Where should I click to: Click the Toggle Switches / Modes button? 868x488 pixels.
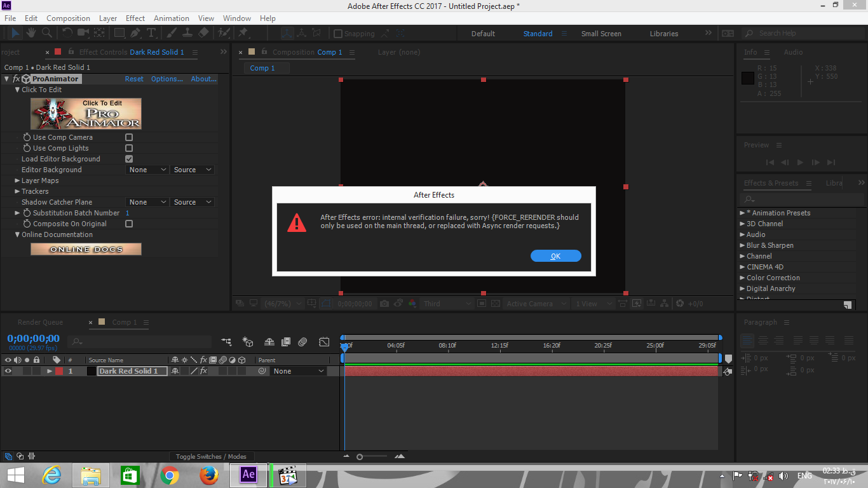211,456
